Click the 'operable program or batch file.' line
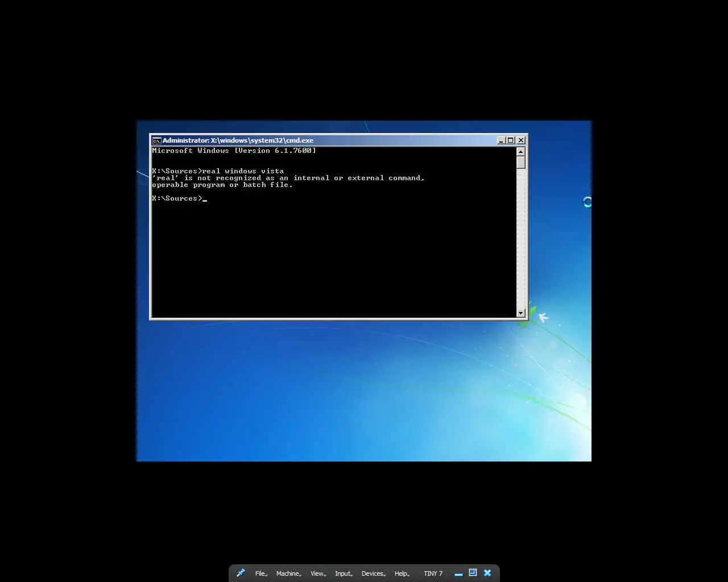 (x=222, y=185)
